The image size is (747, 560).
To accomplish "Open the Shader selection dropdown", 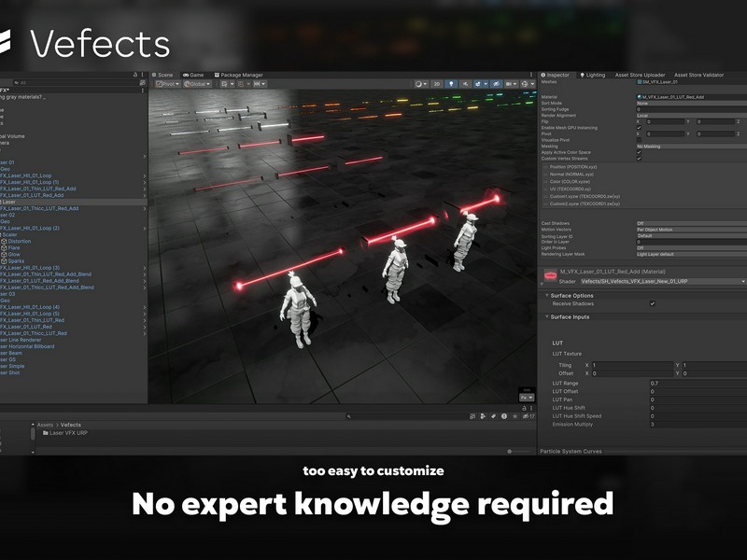I will point(663,282).
